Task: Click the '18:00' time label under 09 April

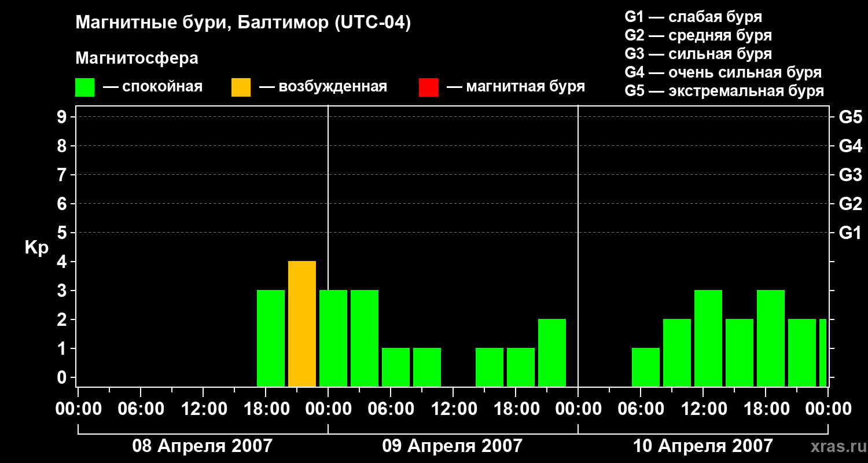Action: [516, 409]
